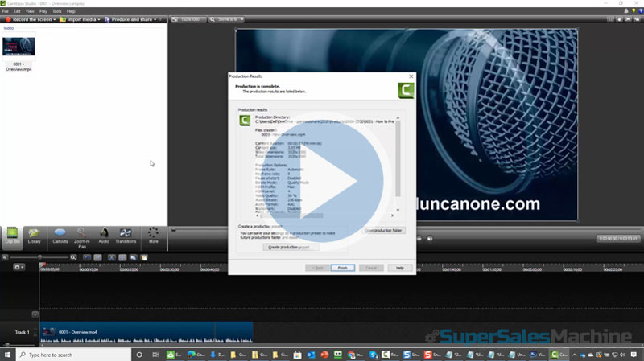Open the Audio tool
Screen dimensions: 644x361
pos(104,235)
